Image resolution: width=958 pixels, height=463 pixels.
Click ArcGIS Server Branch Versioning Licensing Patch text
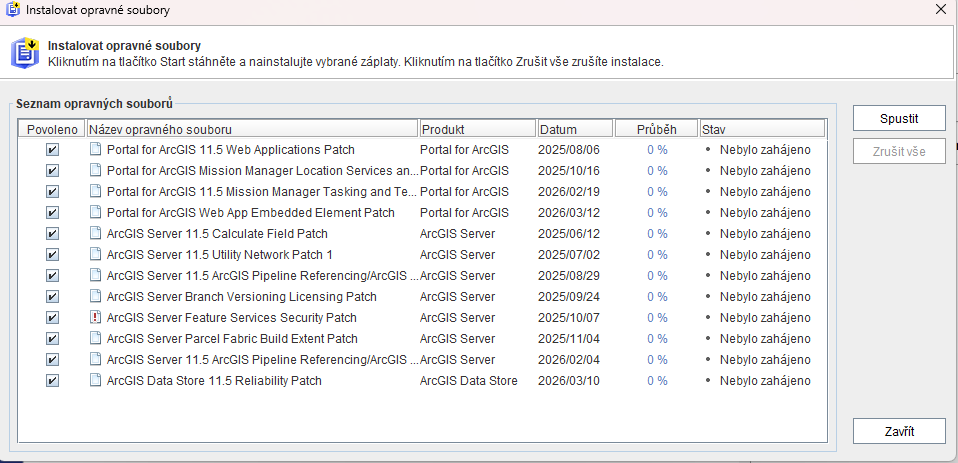tap(241, 297)
